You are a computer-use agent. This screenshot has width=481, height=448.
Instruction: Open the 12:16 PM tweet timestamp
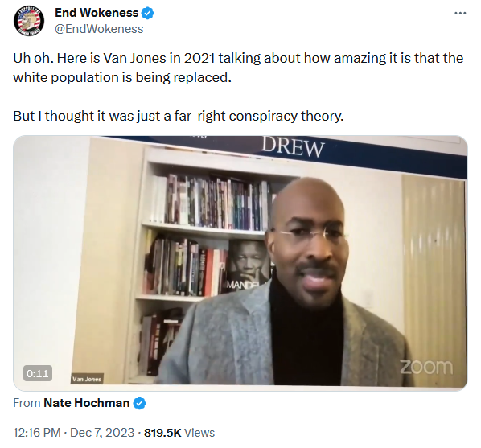pos(37,433)
